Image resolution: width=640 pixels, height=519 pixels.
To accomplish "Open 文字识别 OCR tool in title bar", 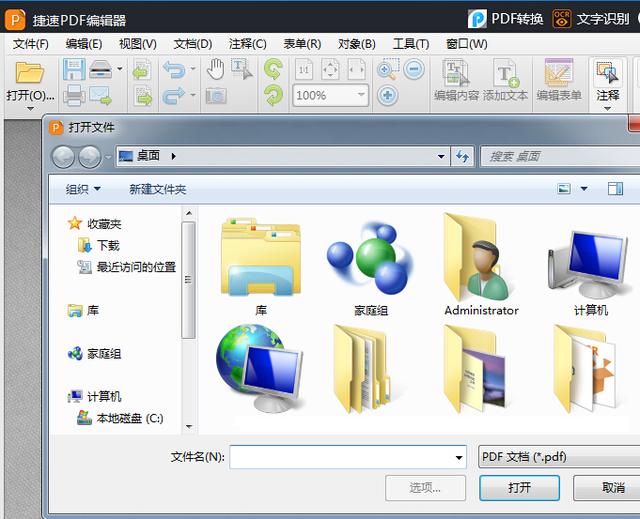I will (x=591, y=19).
